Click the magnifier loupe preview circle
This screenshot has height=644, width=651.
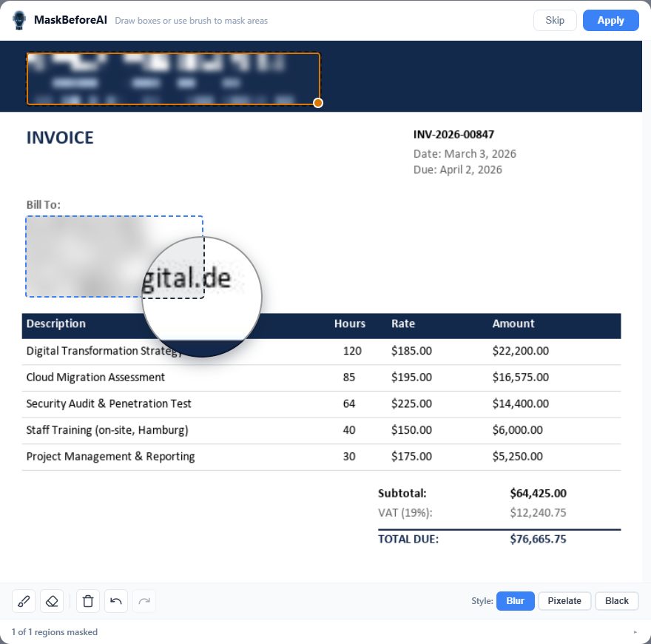click(201, 296)
